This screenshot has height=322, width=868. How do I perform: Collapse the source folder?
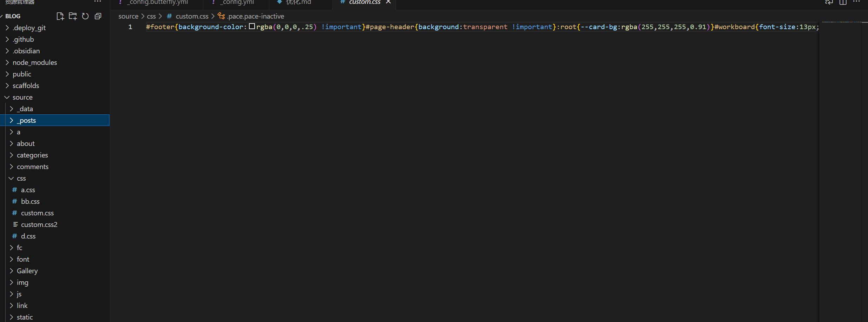coord(22,97)
